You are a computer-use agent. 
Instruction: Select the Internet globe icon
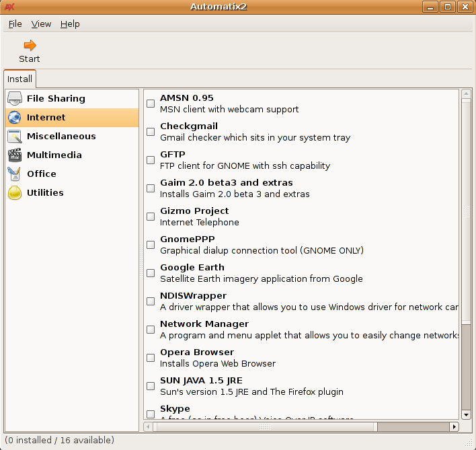(15, 117)
